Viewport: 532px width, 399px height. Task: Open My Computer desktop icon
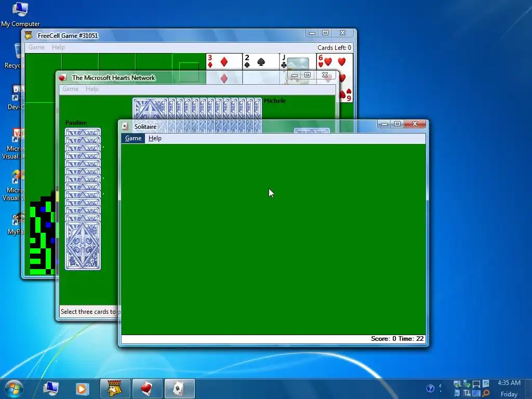tap(20, 14)
